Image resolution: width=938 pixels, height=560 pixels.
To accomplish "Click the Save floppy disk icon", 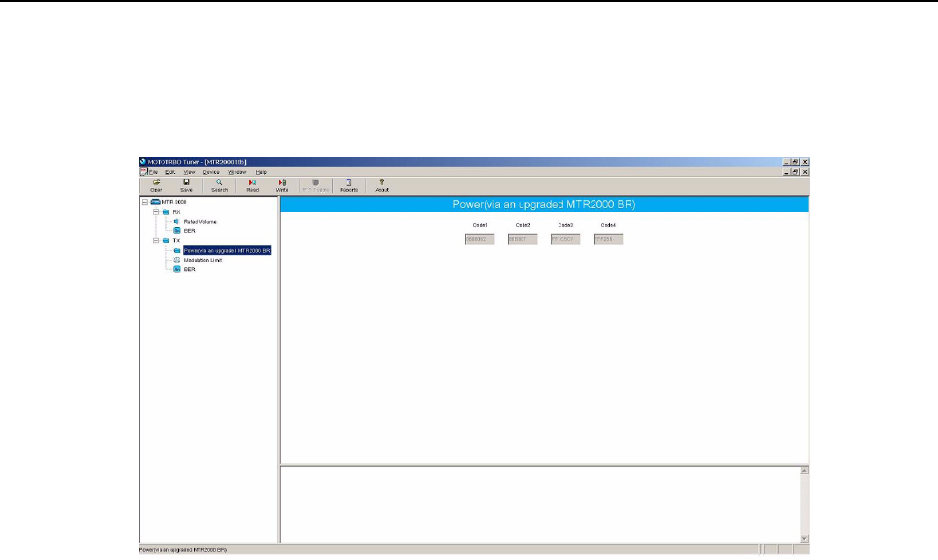I will click(186, 182).
